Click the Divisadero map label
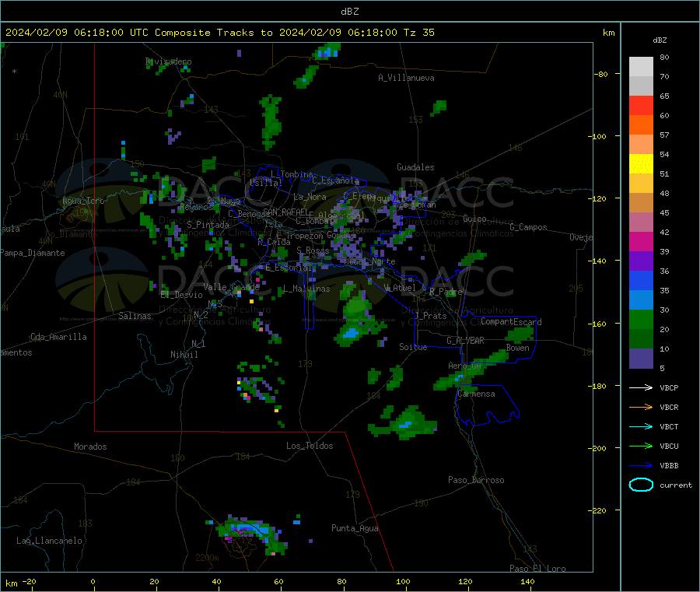The image size is (700, 592). tap(168, 61)
